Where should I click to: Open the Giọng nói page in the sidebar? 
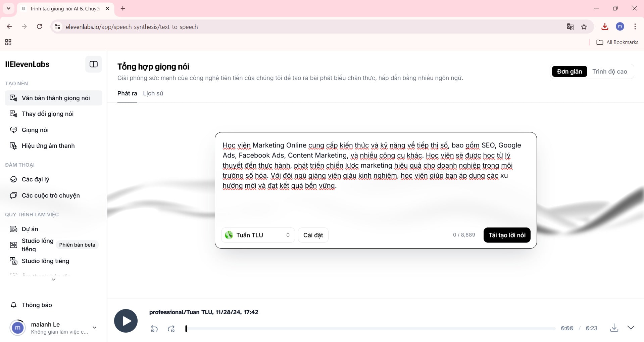pyautogui.click(x=54, y=130)
